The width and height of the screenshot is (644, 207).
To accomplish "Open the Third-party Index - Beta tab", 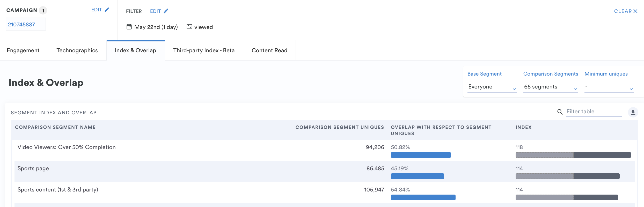I will coord(204,50).
